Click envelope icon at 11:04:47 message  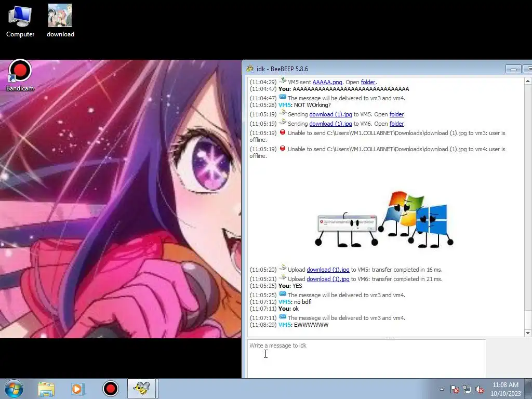point(282,97)
